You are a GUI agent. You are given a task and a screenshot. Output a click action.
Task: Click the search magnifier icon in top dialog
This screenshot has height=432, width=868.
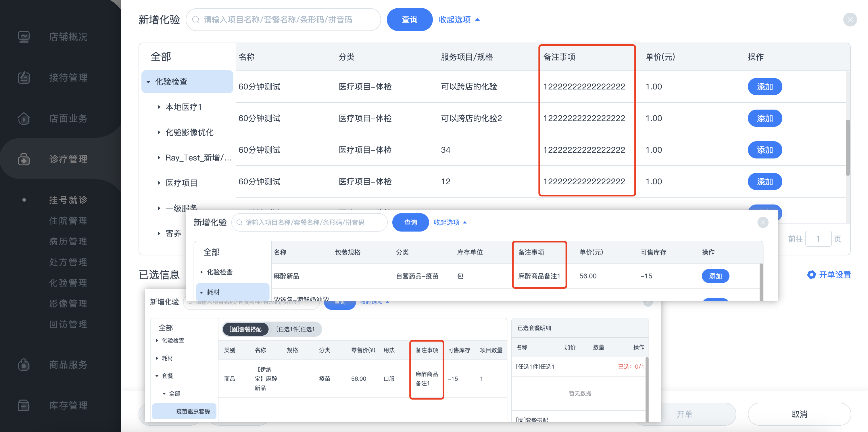point(195,20)
